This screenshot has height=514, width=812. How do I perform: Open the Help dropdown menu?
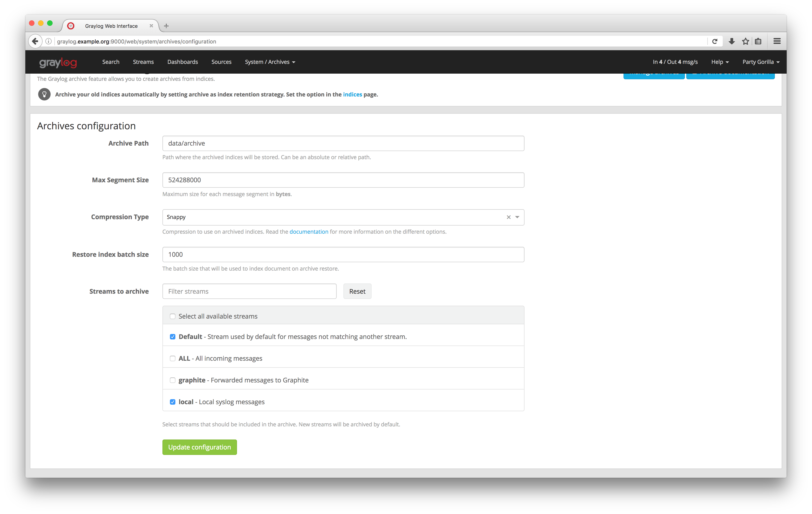click(720, 62)
